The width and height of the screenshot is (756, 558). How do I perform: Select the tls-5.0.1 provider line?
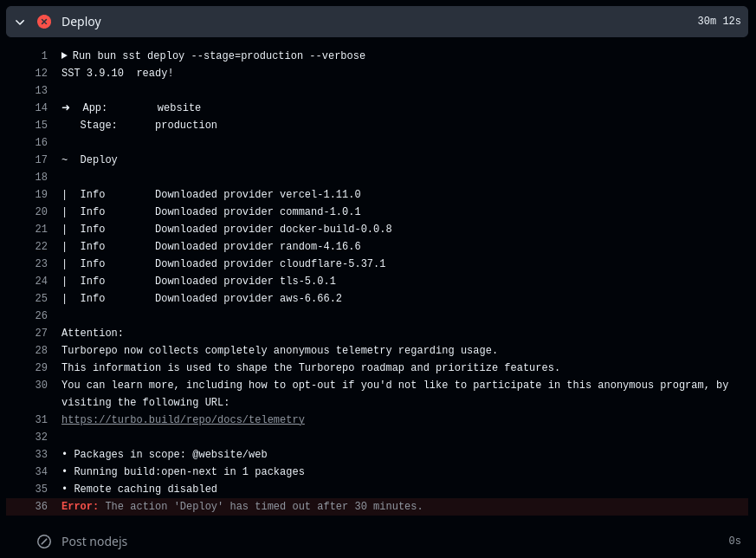[198, 282]
